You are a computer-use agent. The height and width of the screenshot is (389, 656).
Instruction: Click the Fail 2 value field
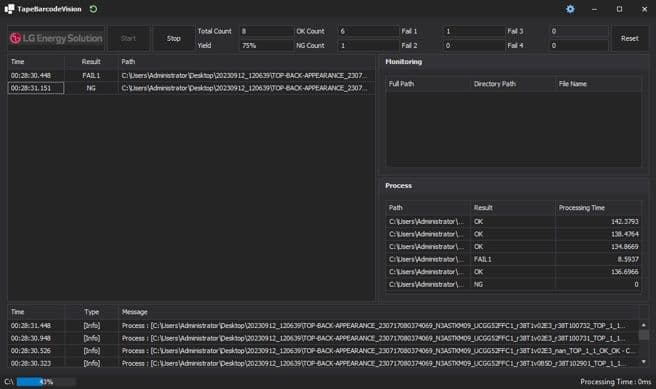[474, 46]
